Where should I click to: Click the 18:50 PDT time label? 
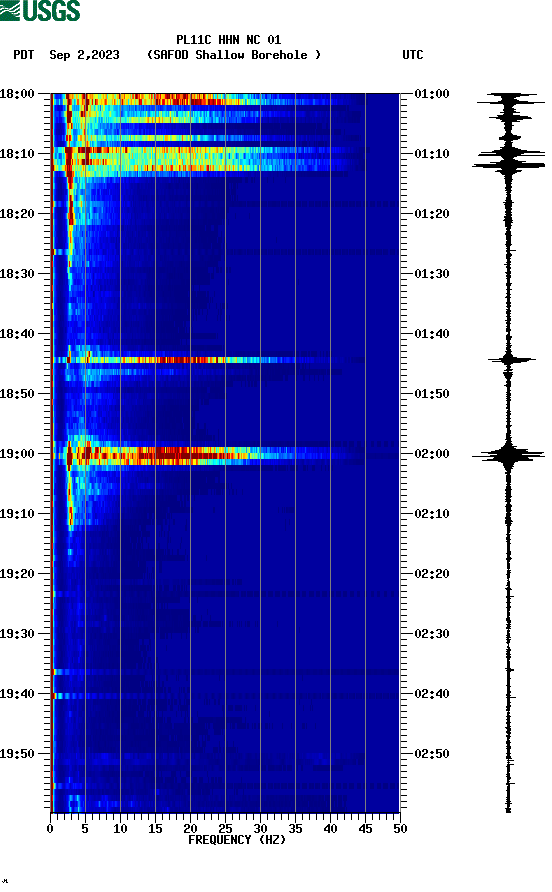click(17, 394)
